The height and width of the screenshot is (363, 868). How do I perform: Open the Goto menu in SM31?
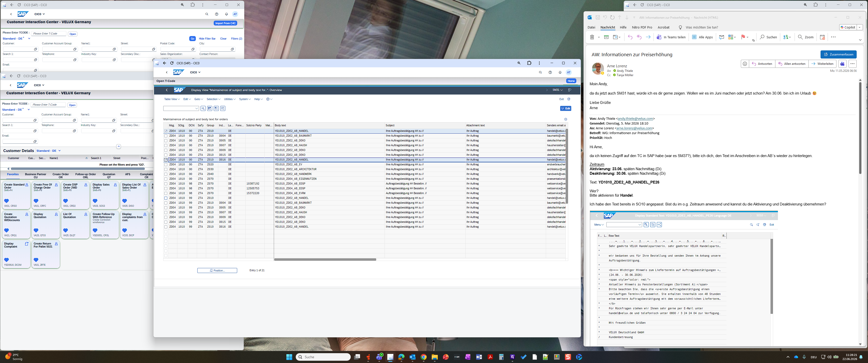[x=199, y=99]
